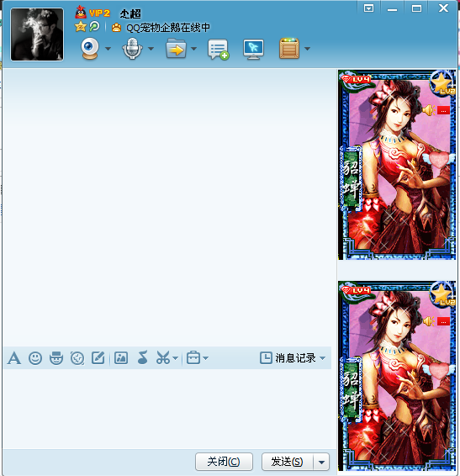Screen dimensions: 460x476
Task: Share music with the note icon
Action: 142,357
